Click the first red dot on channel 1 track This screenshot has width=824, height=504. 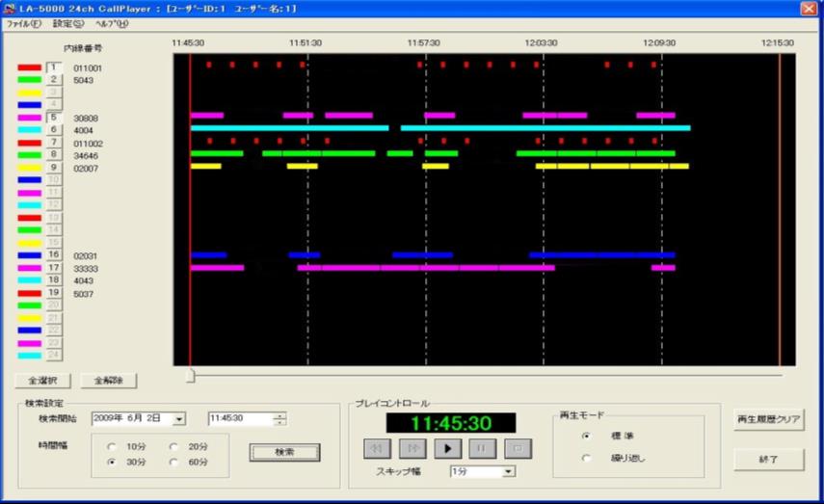(208, 65)
